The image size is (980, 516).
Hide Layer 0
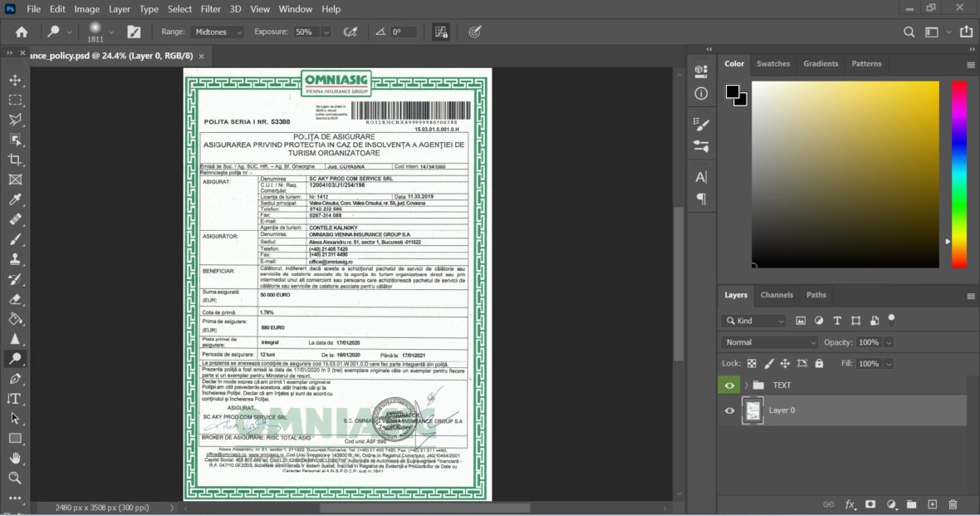730,410
